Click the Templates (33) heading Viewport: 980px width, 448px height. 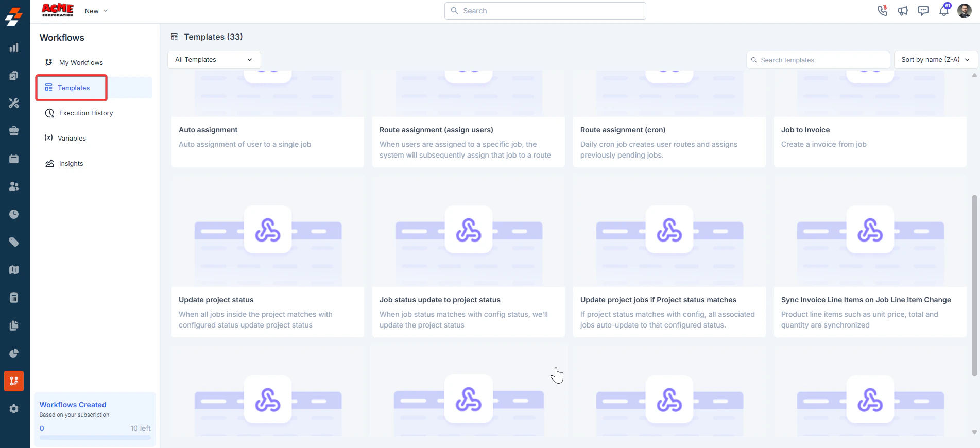(213, 37)
